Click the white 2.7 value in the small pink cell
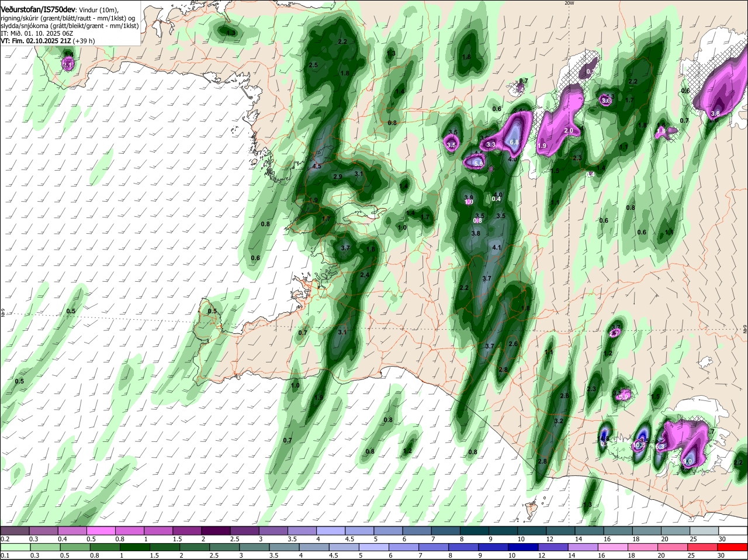748x560 pixels. pyautogui.click(x=614, y=333)
